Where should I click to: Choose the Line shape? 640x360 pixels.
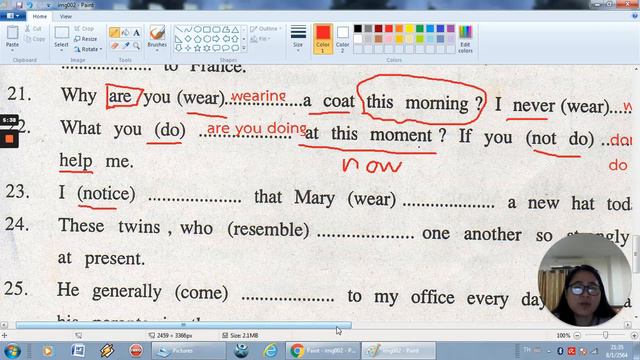pos(178,29)
